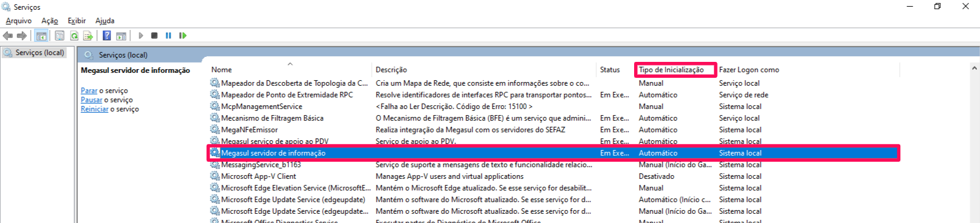980x223 pixels.
Task: Restart the service with the green restart icon
Action: point(183,36)
